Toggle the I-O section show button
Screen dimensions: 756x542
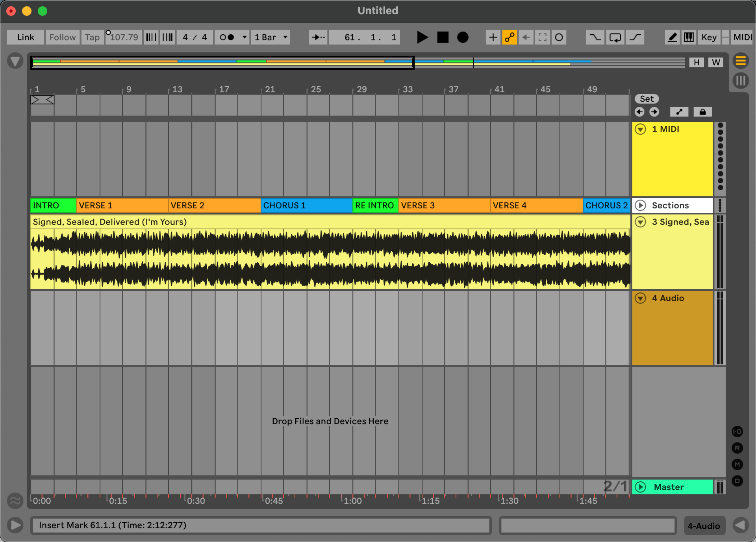(x=737, y=432)
